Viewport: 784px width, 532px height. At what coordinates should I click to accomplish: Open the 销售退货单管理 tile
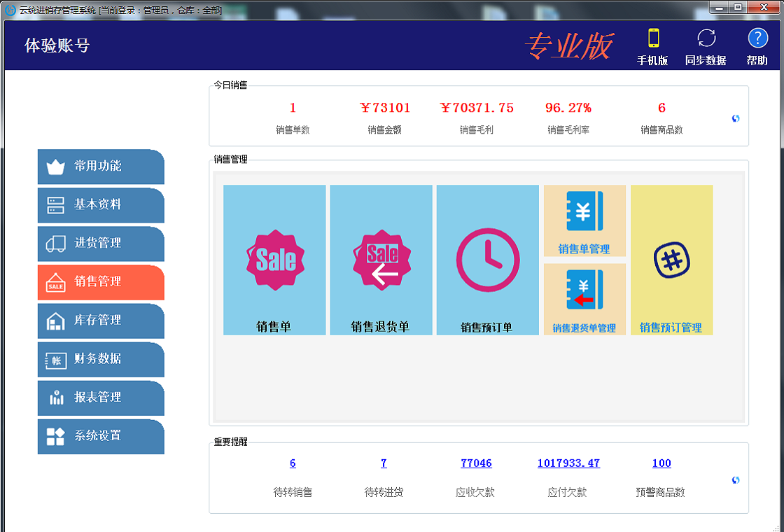584,299
